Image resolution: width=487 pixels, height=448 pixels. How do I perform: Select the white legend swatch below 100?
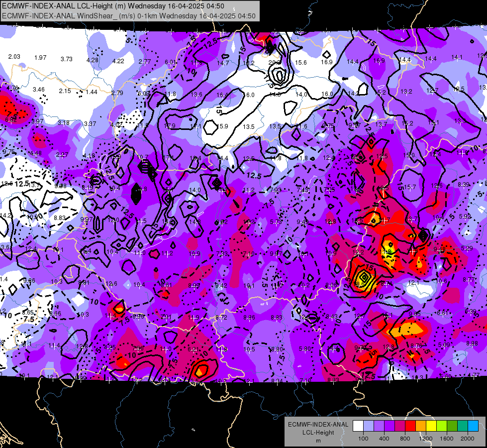click(x=358, y=426)
